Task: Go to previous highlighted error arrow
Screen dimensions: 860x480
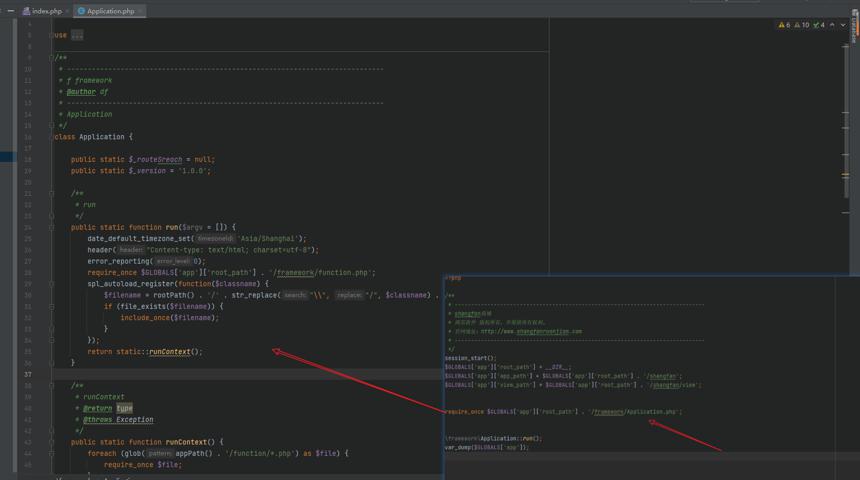Action: (x=833, y=25)
